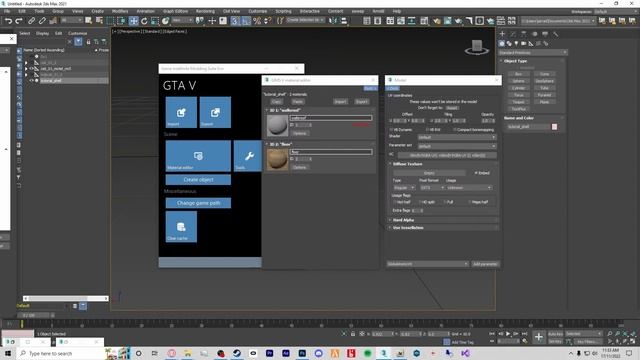The image size is (640, 360).
Task: Open the Photoshop icon in the Windows taskbar
Action: [x=302, y=353]
